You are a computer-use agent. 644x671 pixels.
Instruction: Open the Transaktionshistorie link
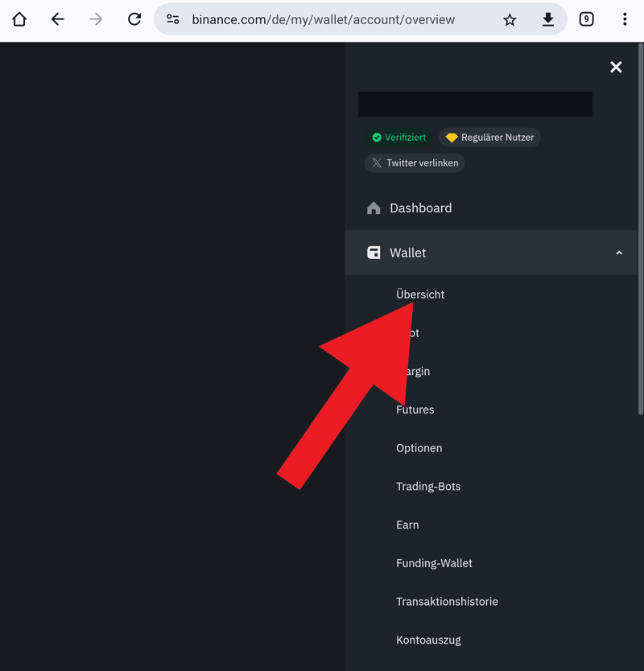coord(447,601)
